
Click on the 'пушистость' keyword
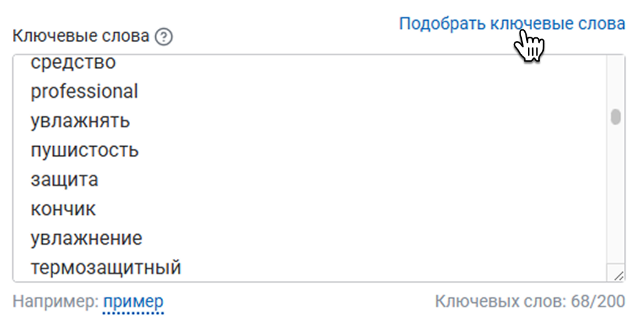(84, 150)
